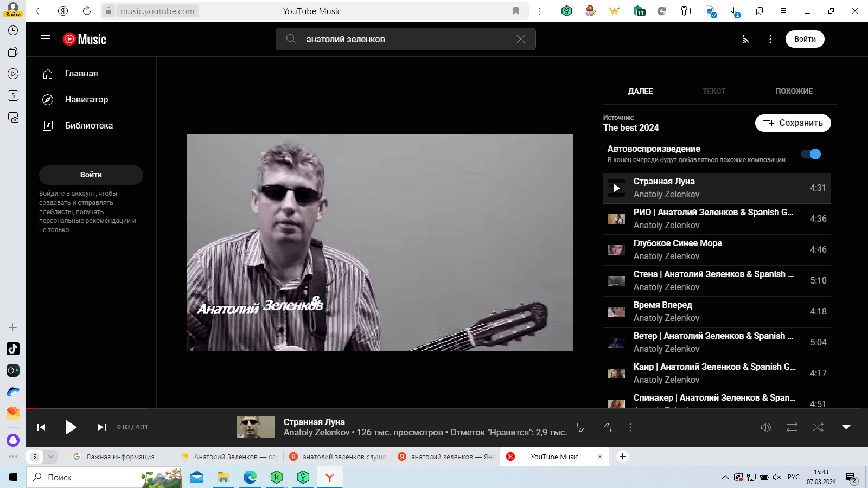The height and width of the screenshot is (488, 868).
Task: Go back with the browser back arrow
Action: point(39,11)
